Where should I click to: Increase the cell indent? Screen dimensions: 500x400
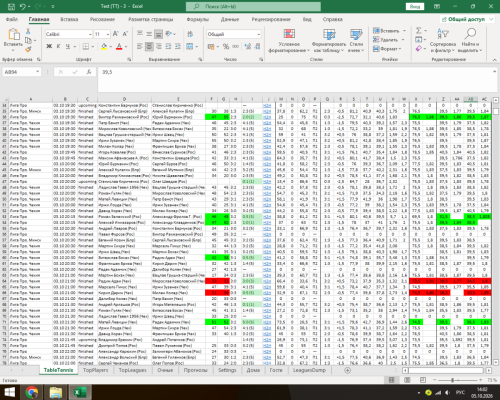[178, 46]
